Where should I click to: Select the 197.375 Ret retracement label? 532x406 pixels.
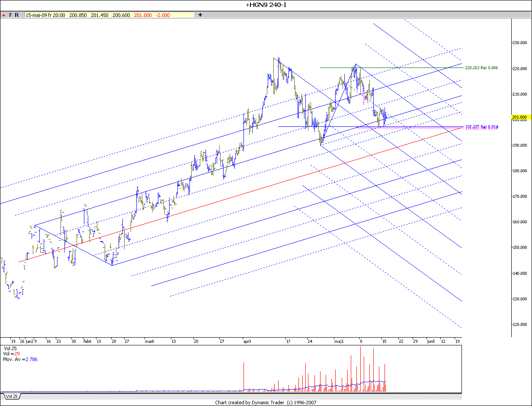(481, 126)
